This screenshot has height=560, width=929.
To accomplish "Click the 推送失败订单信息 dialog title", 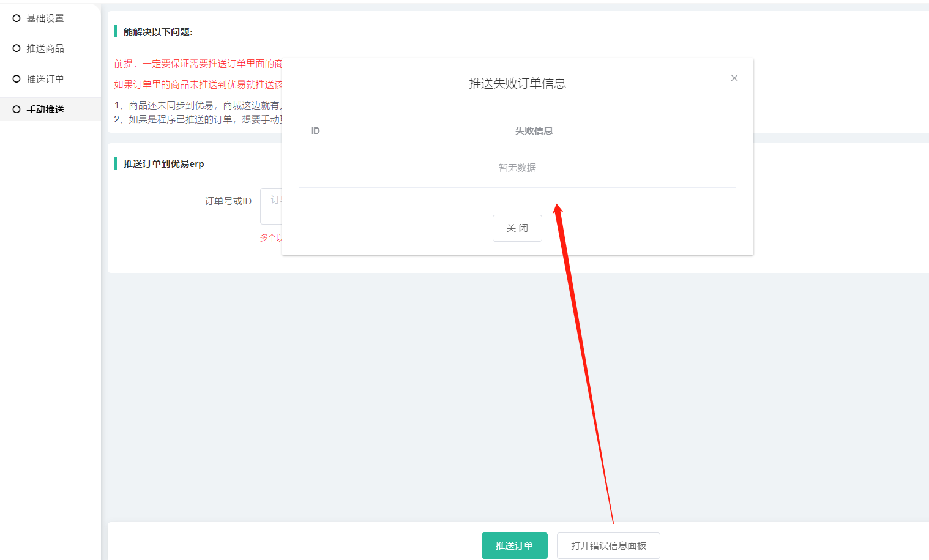I will pyautogui.click(x=517, y=84).
